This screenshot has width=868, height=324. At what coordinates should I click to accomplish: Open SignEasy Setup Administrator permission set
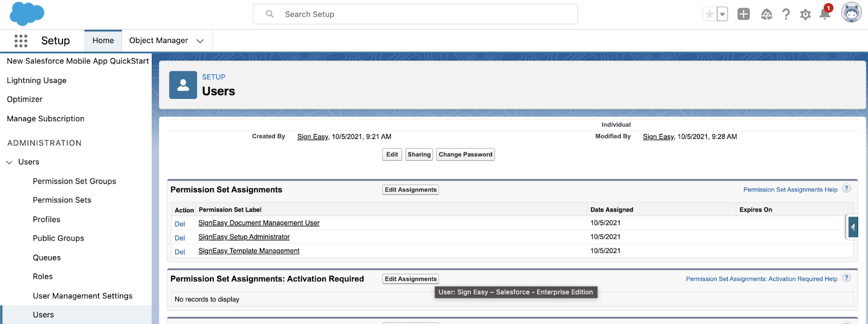click(244, 237)
